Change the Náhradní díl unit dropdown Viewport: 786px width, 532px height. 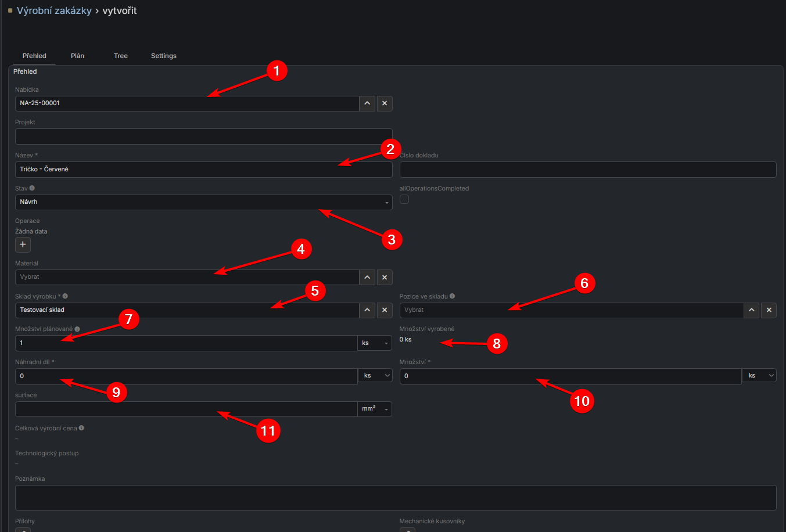pyautogui.click(x=375, y=376)
